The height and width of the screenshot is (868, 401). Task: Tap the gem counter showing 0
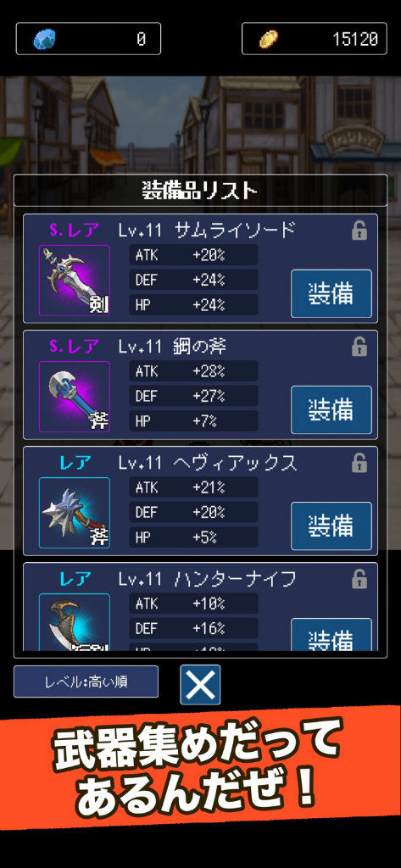(x=89, y=39)
